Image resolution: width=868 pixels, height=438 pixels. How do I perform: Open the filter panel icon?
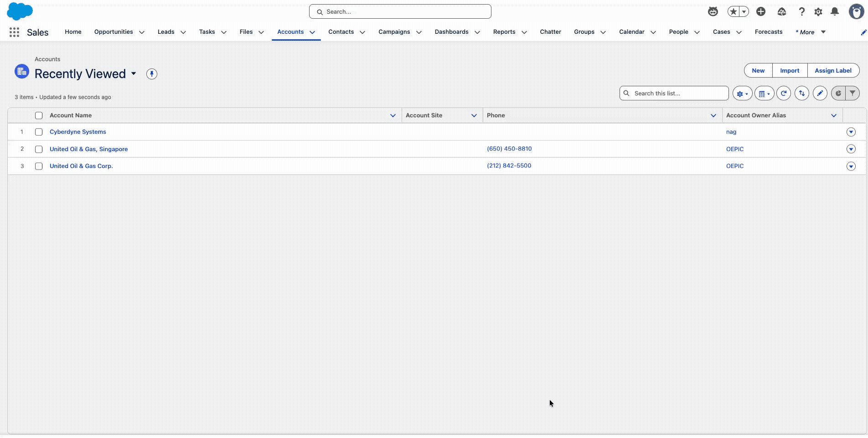[852, 93]
